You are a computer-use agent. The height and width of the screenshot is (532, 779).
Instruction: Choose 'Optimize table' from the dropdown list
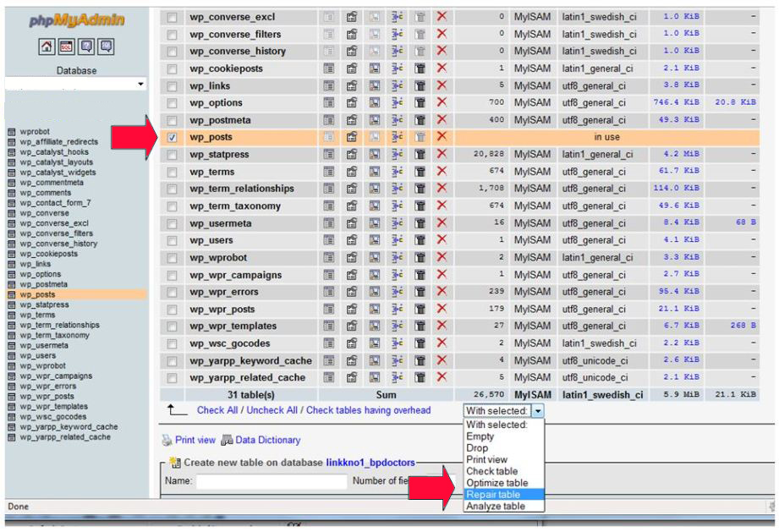coord(496,483)
